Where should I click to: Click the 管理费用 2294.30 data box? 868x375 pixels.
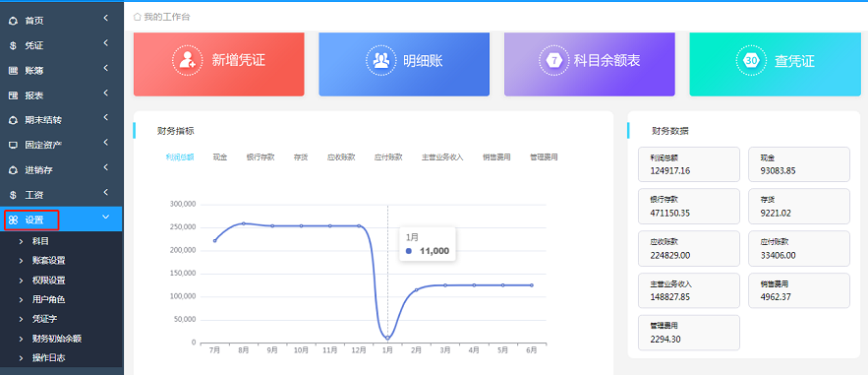(689, 333)
